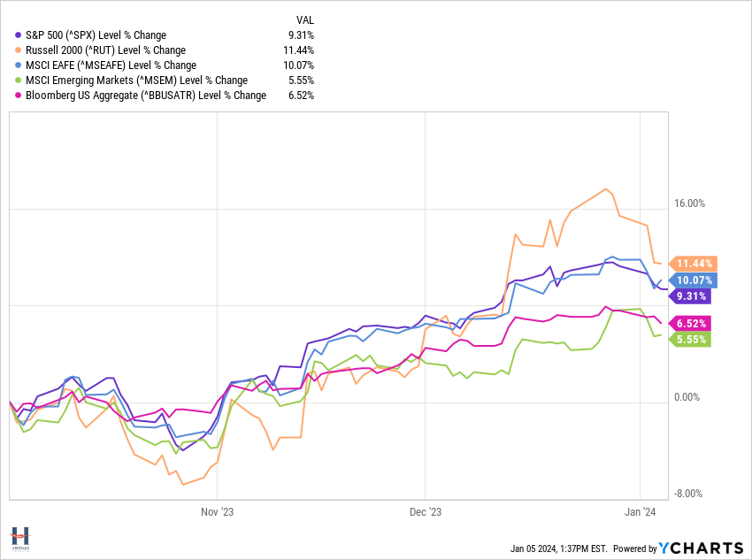Select the Bloomberg US Aggregate legend label

[x=146, y=96]
